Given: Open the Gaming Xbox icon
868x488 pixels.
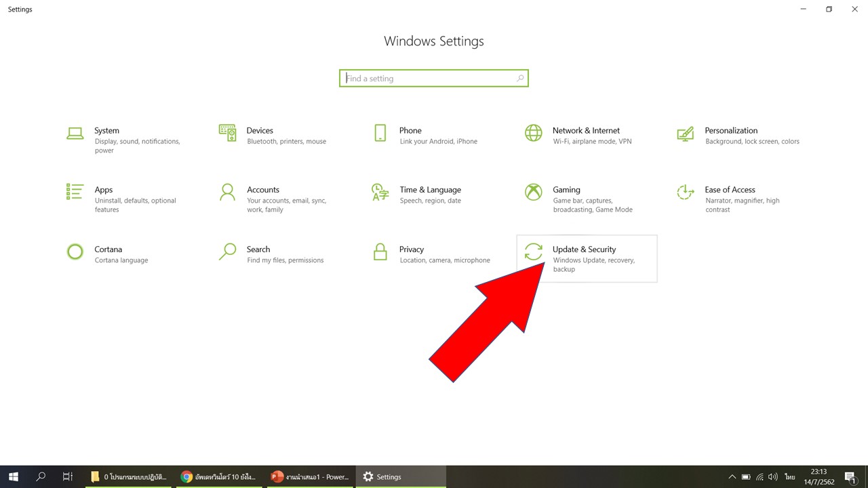Looking at the screenshot, I should 534,192.
